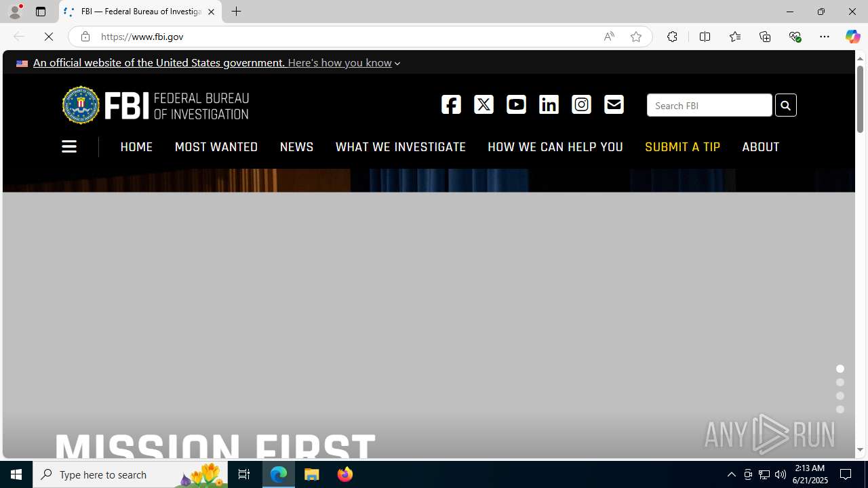Screen dimensions: 868x488
Task: Enable Split screen view
Action: tap(705, 37)
